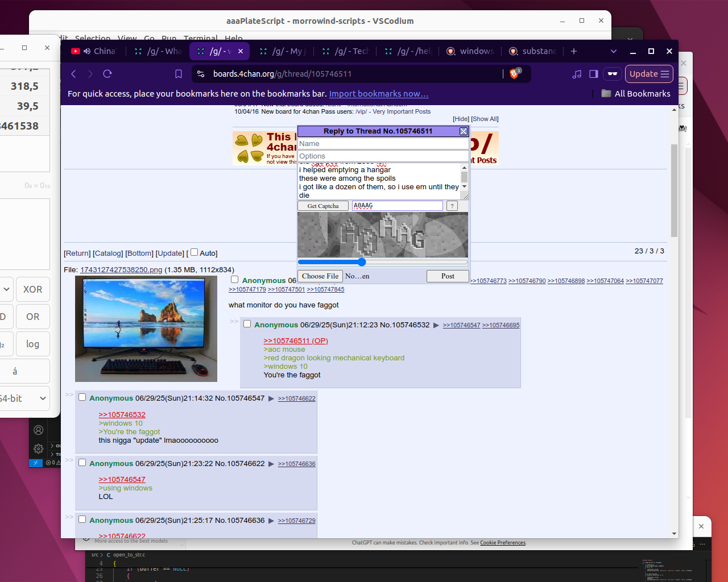Click VSCodium remote indicator in status bar
Screen dimensions: 728x582
click(35, 463)
